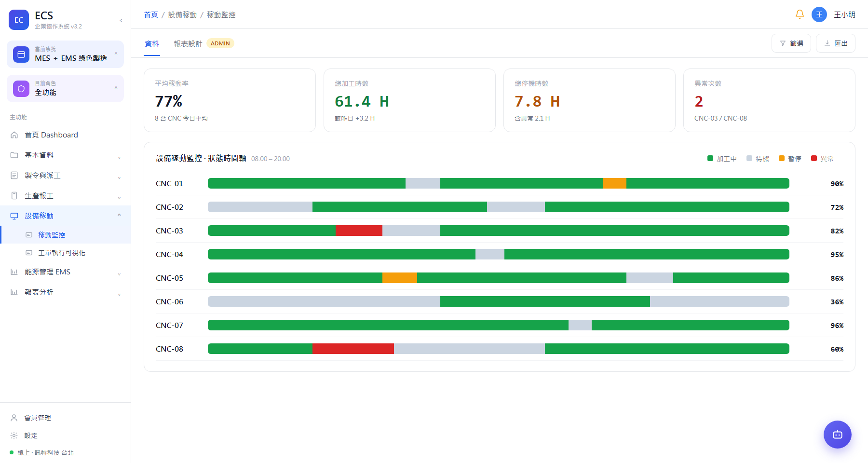Click the MES + EMS system icon
Image resolution: width=868 pixels, height=463 pixels.
(21, 54)
